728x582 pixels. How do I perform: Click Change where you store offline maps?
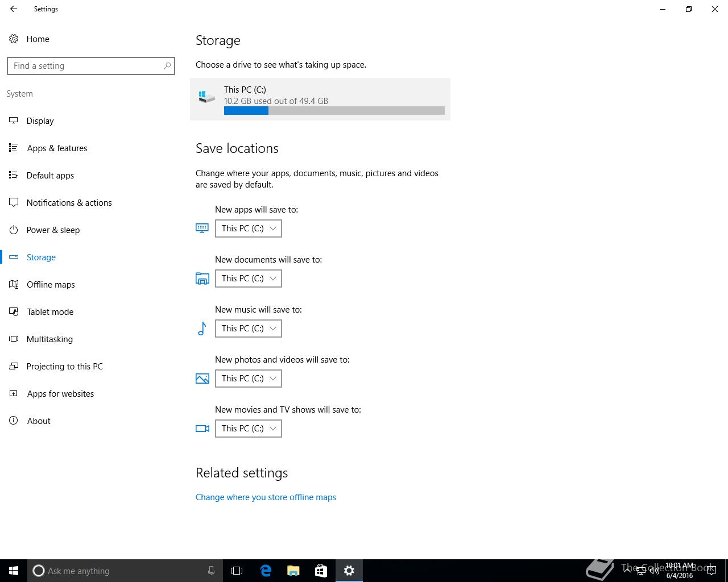point(266,497)
